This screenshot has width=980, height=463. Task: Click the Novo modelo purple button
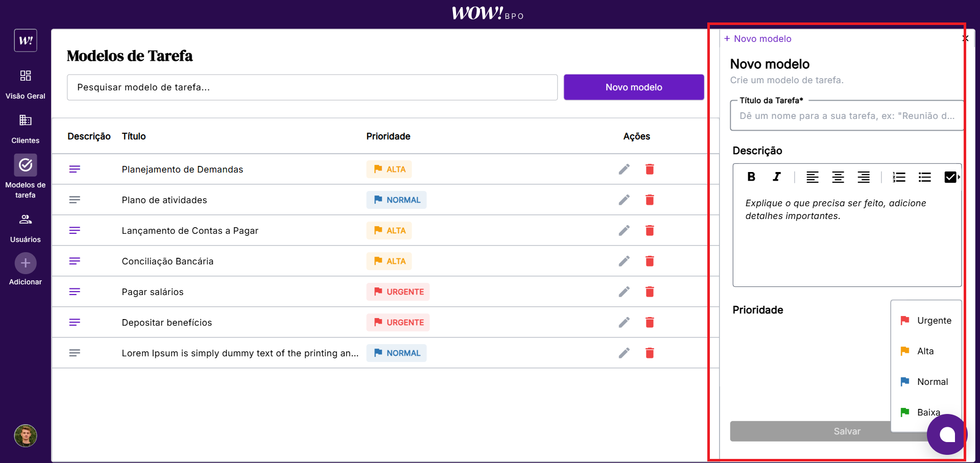pos(633,87)
